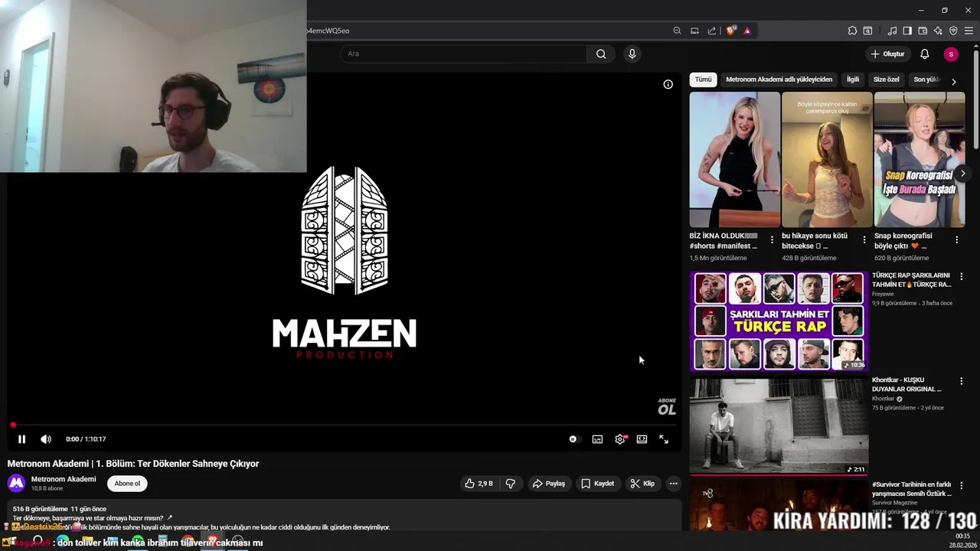Open the Leo AI sparkle icon

click(x=938, y=31)
